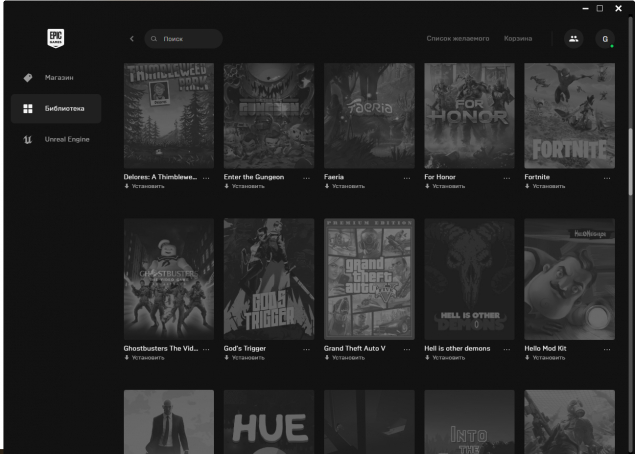Click the Faeria title text
The image size is (635, 454).
pyautogui.click(x=334, y=177)
